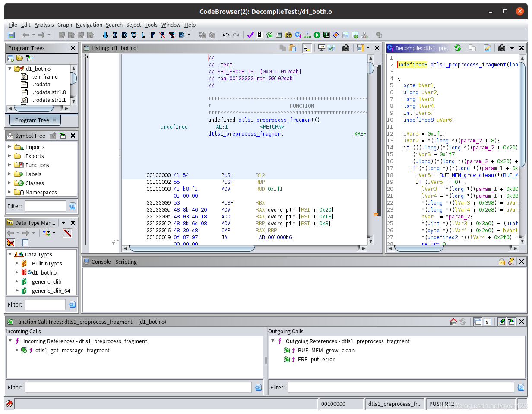The image size is (532, 414).
Task: Click the green run script toolbar icon
Action: coord(317,35)
